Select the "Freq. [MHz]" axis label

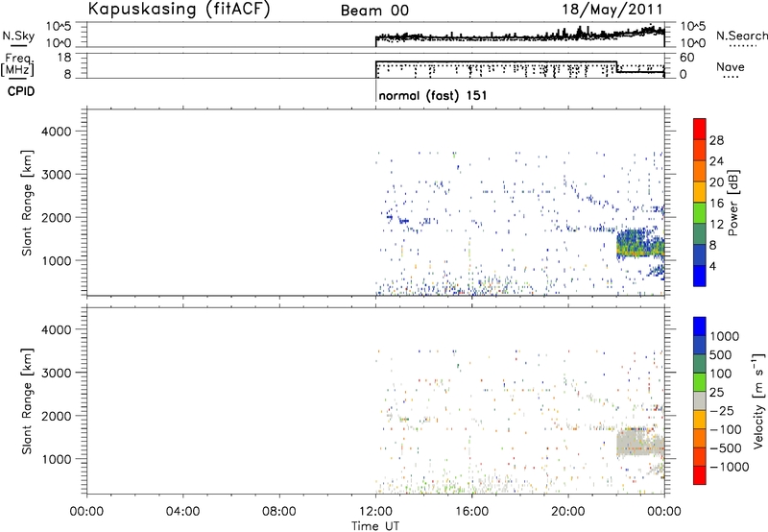pos(18,65)
